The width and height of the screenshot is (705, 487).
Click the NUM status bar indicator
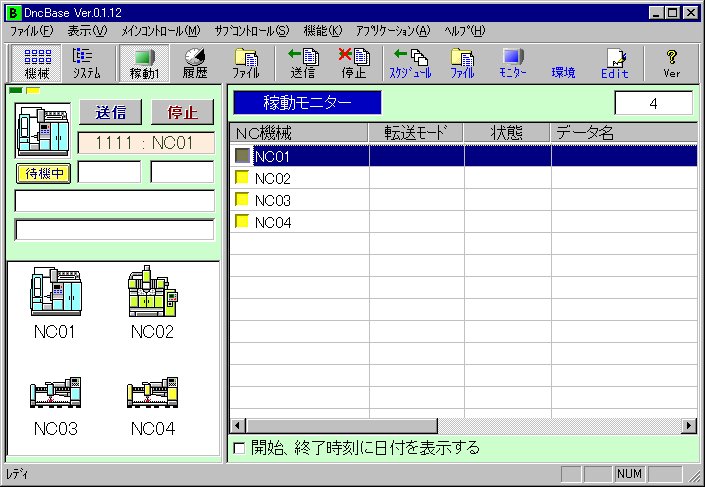pos(629,474)
